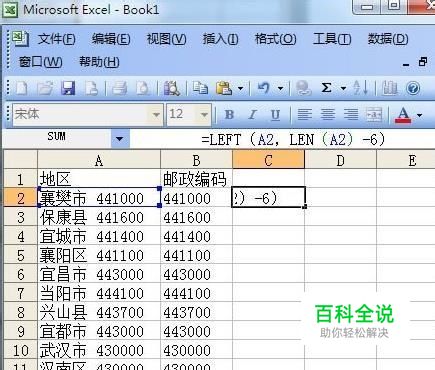Align text left
The height and width of the screenshot is (370, 435).
coord(304,115)
